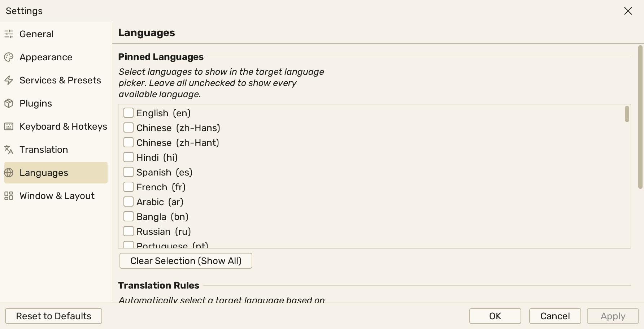Tick the Spanish (es) checkbox
This screenshot has height=329, width=644.
click(x=129, y=172)
